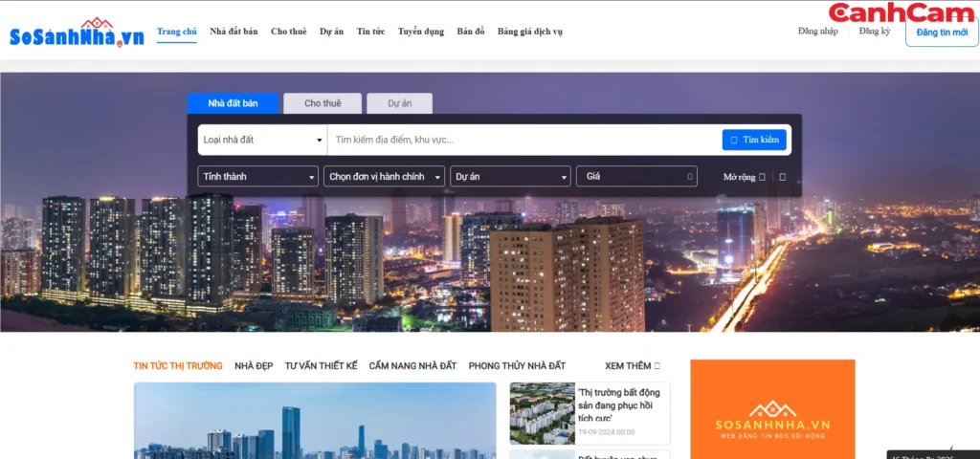
Task: Open the Tuyển dụng menu item
Action: click(x=421, y=32)
